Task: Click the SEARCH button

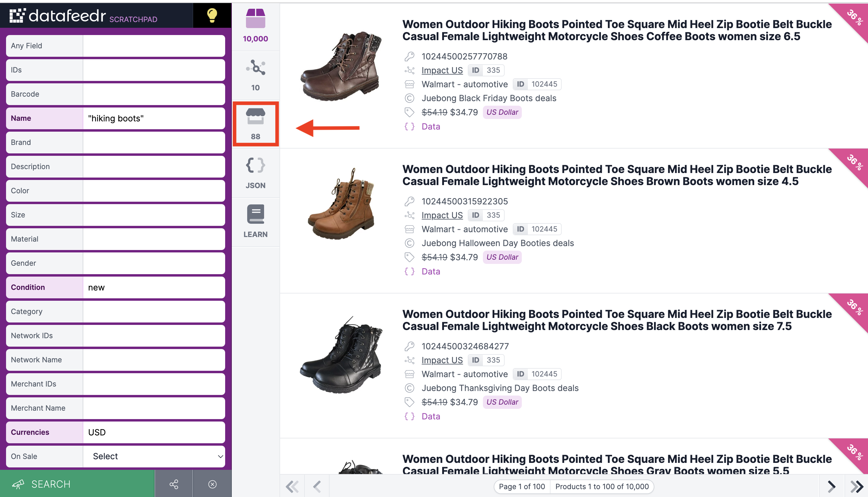Action: pos(77,484)
